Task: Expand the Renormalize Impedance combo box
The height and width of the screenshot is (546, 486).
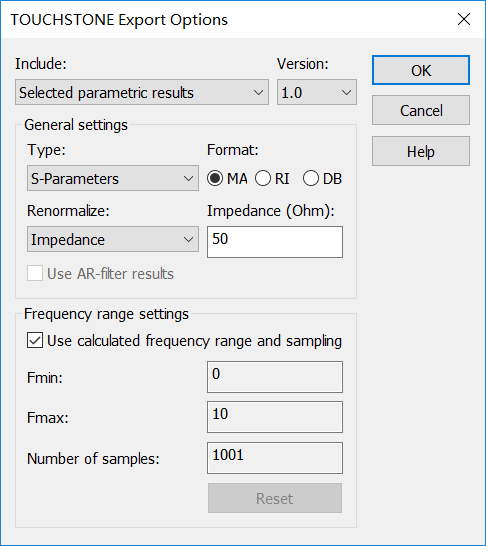Action: (113, 239)
